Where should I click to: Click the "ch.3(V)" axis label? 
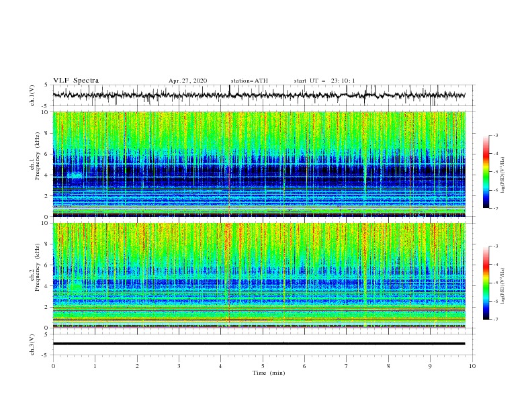click(32, 345)
